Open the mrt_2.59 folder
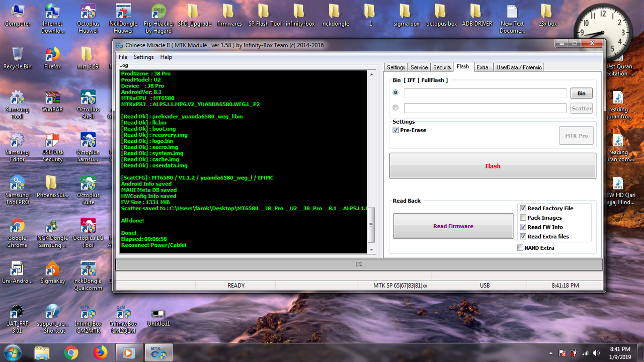 88,58
